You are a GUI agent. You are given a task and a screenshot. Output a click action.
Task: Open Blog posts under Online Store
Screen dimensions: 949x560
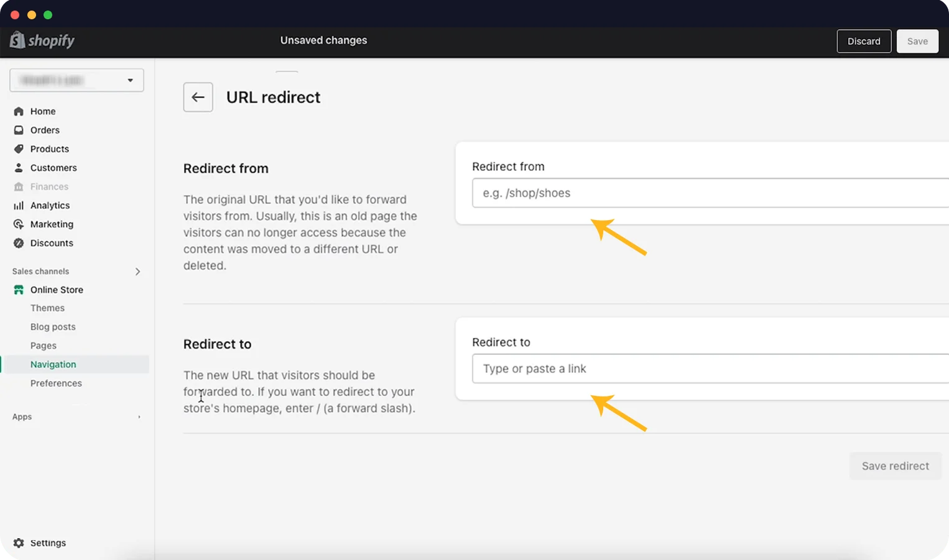[53, 327]
